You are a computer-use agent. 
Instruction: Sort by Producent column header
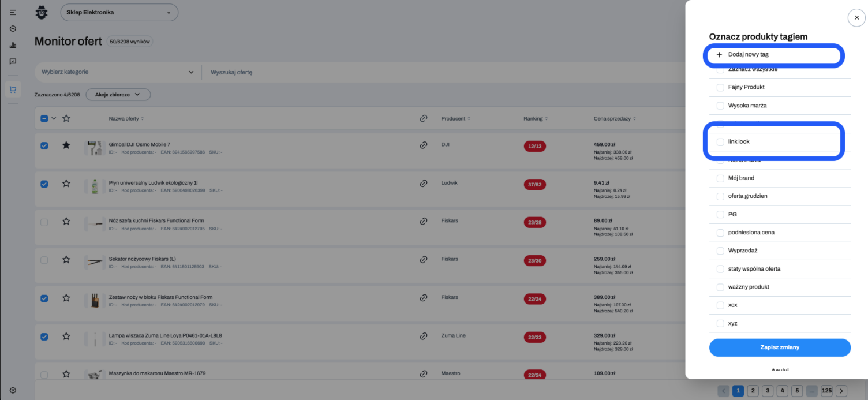tap(455, 119)
